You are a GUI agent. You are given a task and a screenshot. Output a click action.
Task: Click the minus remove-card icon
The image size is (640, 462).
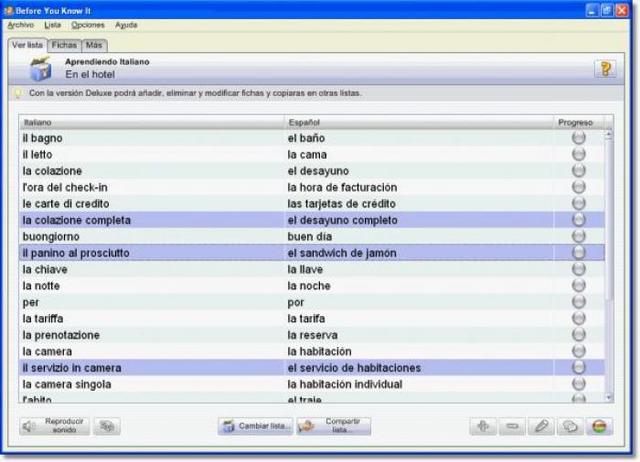coord(512,426)
